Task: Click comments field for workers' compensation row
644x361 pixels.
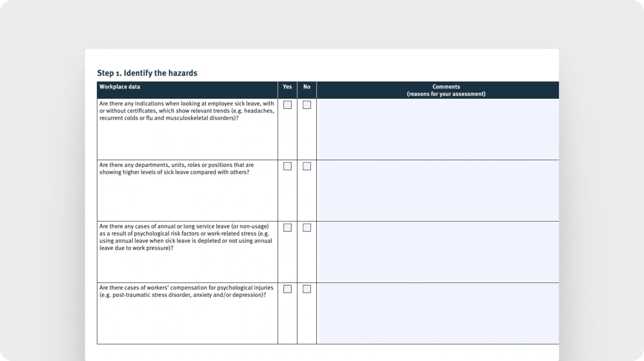Action: 439,313
